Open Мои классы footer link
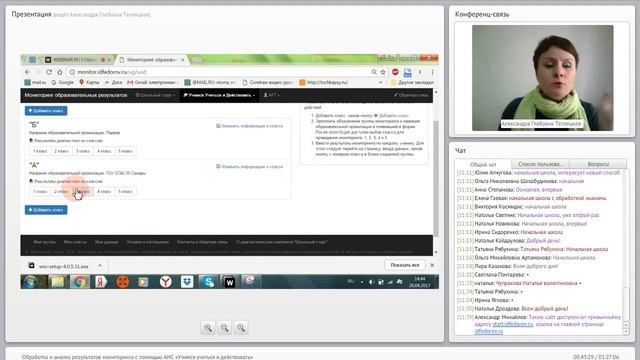This screenshot has width=640, height=360. tap(75, 242)
